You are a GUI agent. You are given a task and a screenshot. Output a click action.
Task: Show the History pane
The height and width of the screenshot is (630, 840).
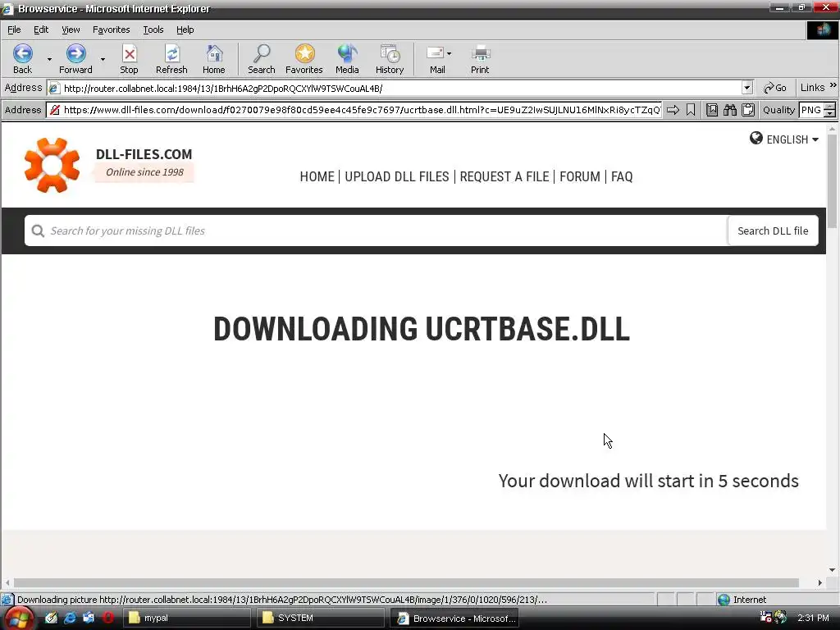click(390, 59)
